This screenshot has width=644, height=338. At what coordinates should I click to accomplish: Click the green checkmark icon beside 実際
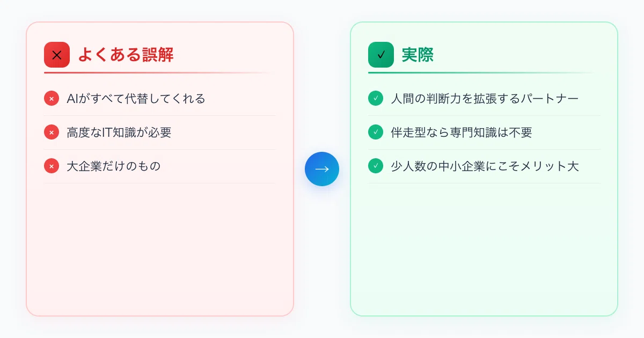(x=381, y=55)
